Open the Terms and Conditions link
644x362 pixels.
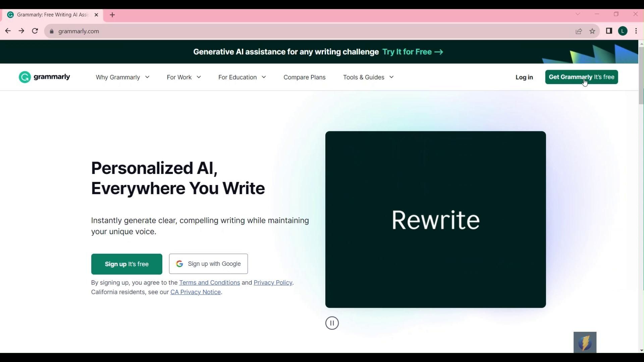click(x=209, y=283)
